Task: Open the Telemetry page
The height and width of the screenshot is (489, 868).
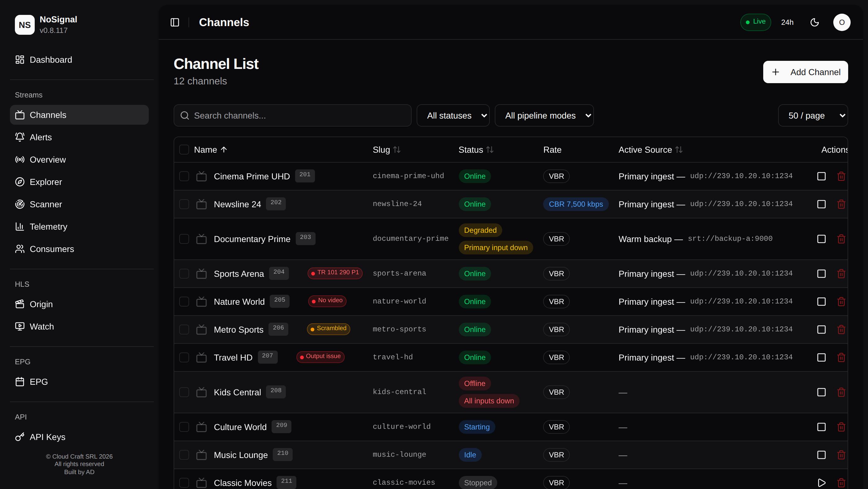Action: tap(79, 227)
